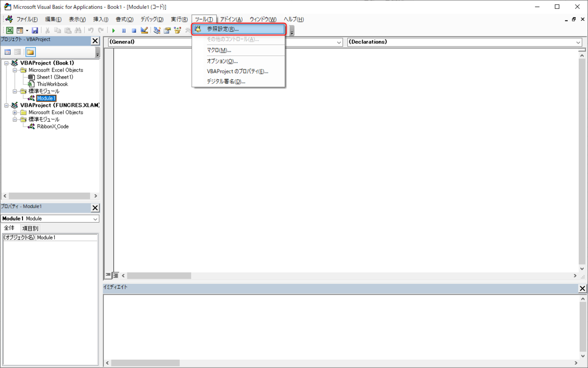Click the Paste clipboard icon
588x368 pixels.
pyautogui.click(x=68, y=30)
